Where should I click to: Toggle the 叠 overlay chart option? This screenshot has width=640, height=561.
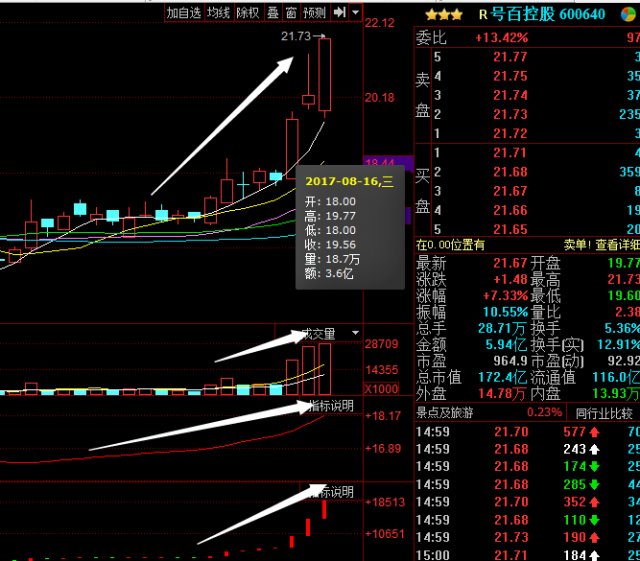(x=272, y=13)
